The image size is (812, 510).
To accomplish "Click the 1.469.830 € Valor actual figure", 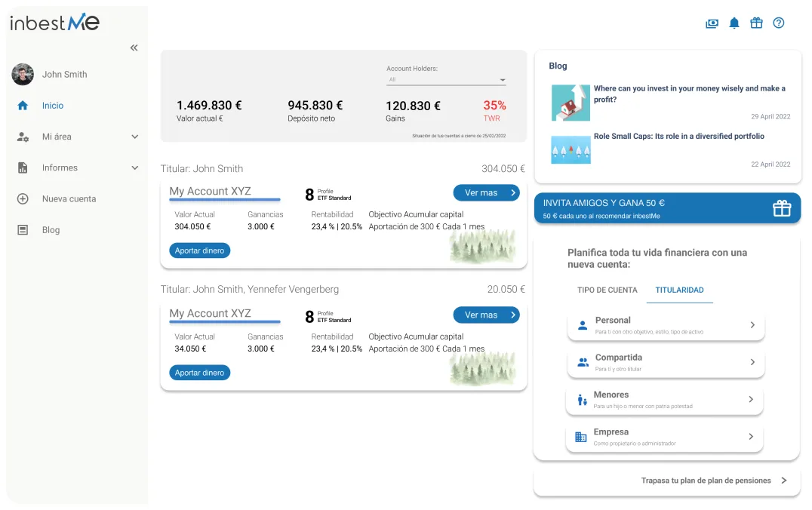I will pyautogui.click(x=209, y=106).
